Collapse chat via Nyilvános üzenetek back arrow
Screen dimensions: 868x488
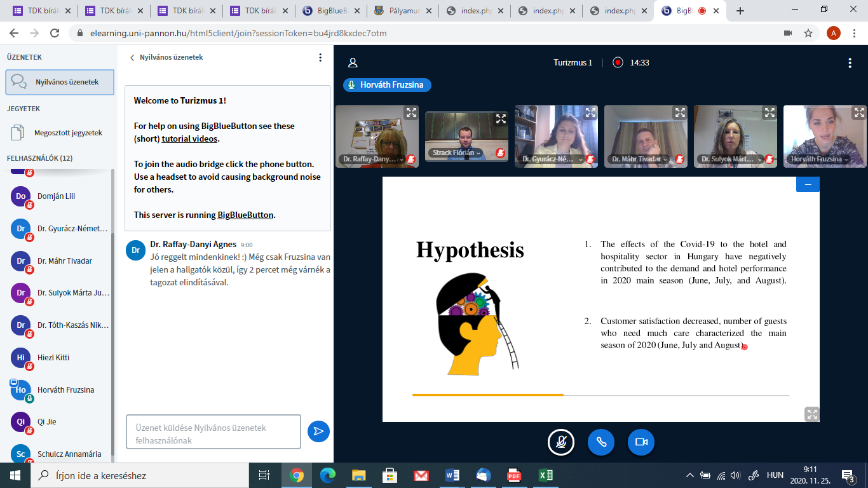click(133, 57)
